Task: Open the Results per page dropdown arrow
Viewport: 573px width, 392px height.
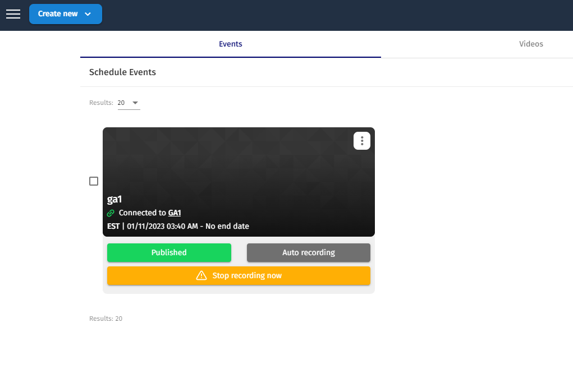Action: (x=135, y=103)
